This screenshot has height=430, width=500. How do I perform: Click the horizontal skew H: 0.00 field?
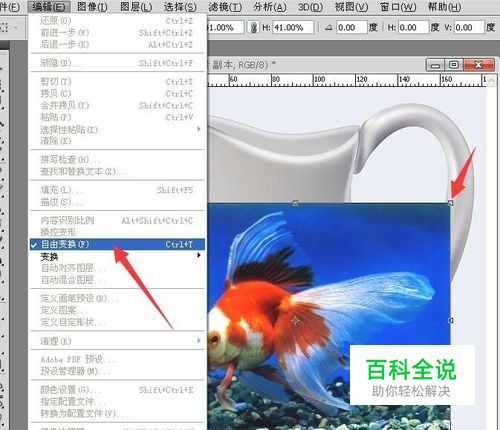(413, 27)
